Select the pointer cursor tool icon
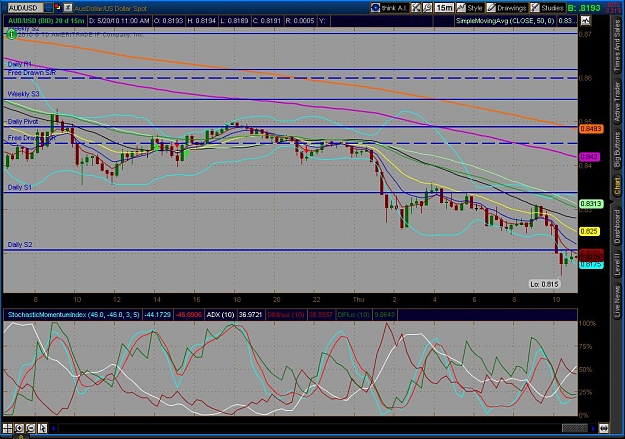 [x=42, y=428]
